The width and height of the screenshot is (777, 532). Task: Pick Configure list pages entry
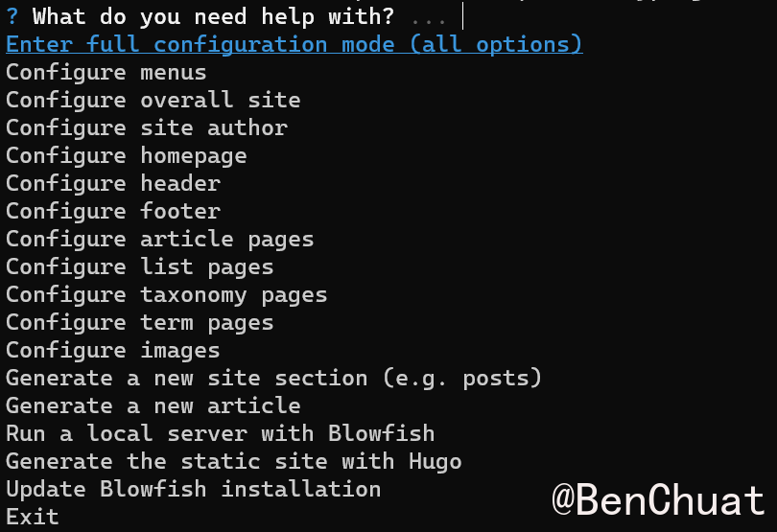(x=139, y=266)
